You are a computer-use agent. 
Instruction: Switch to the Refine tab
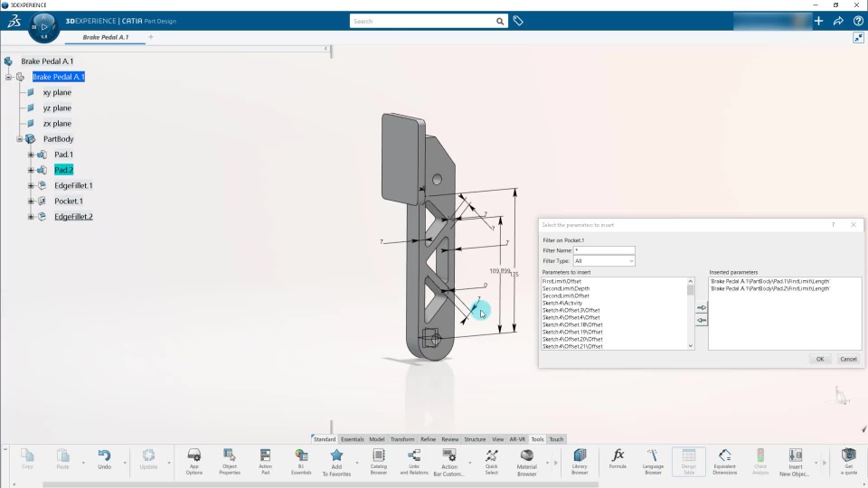point(428,439)
